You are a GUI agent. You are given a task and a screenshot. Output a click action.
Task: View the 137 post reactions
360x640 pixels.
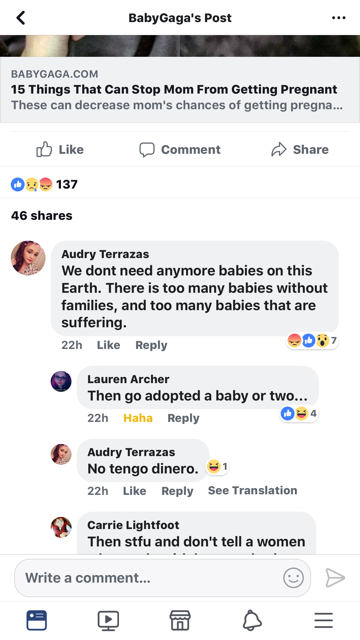pos(44,184)
